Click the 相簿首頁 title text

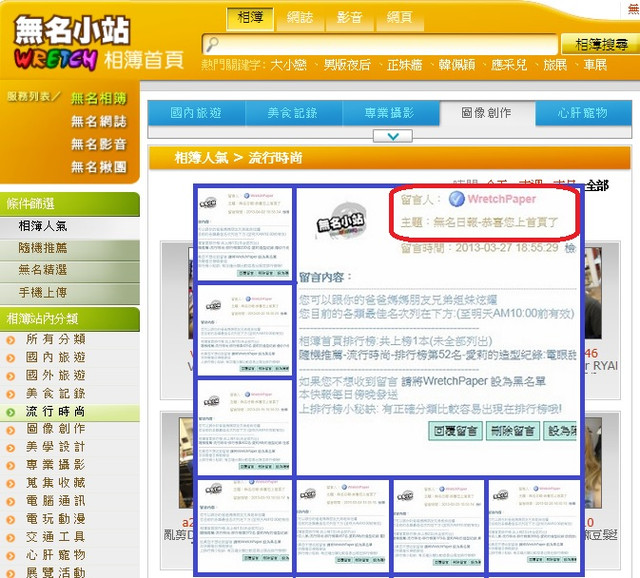(x=144, y=60)
